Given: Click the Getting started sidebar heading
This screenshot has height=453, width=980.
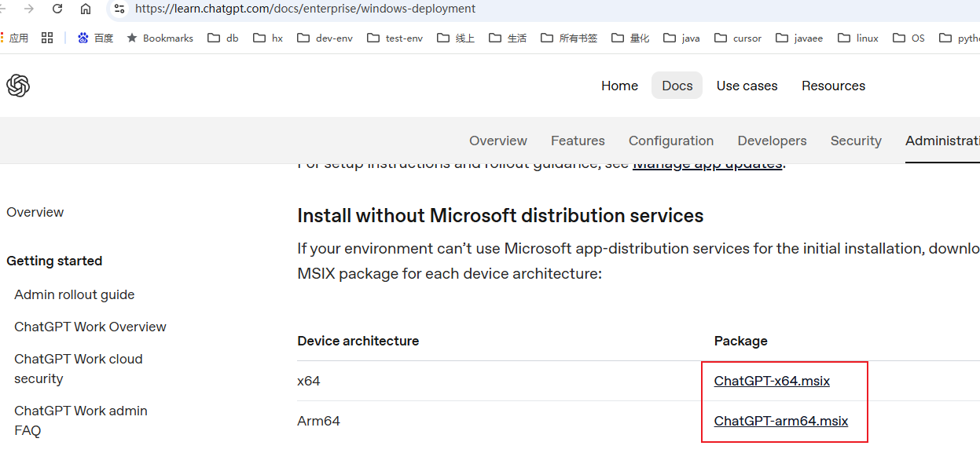Looking at the screenshot, I should click(54, 261).
